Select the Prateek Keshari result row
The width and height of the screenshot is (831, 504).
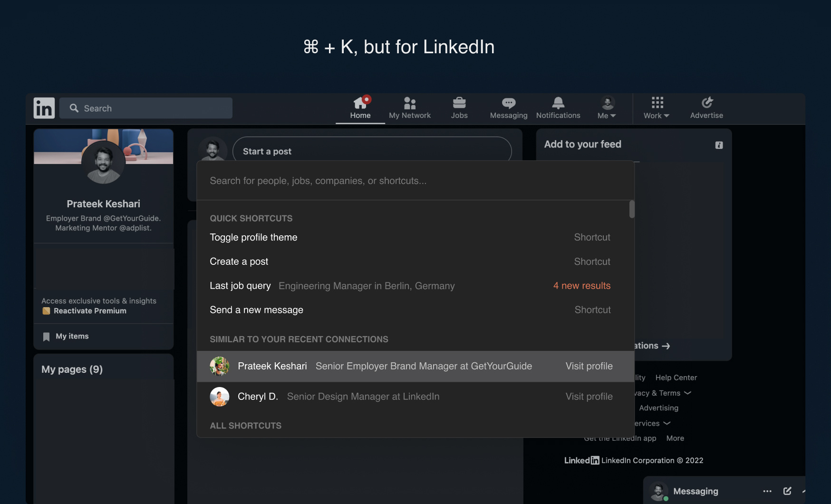415,366
